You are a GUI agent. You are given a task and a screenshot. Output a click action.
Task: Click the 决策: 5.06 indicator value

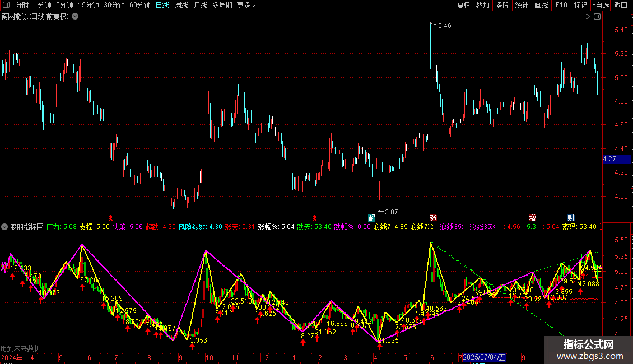point(128,227)
